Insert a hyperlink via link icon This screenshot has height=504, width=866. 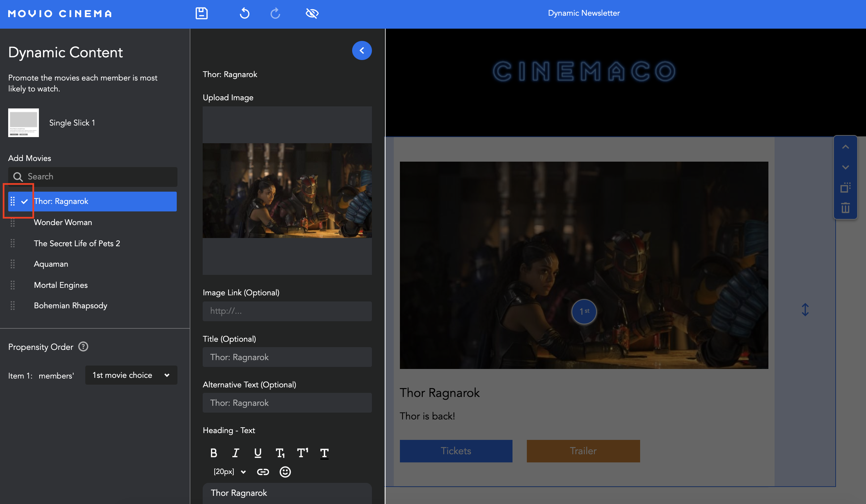pyautogui.click(x=263, y=472)
